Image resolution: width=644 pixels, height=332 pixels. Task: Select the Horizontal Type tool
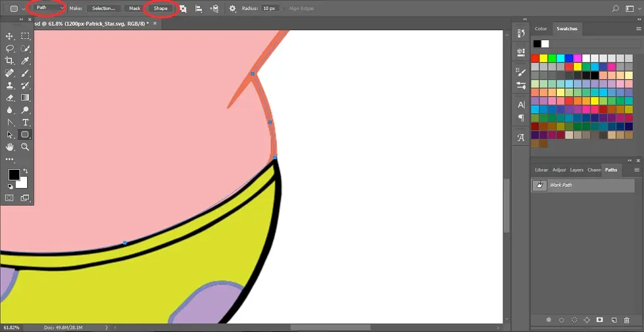pos(25,123)
